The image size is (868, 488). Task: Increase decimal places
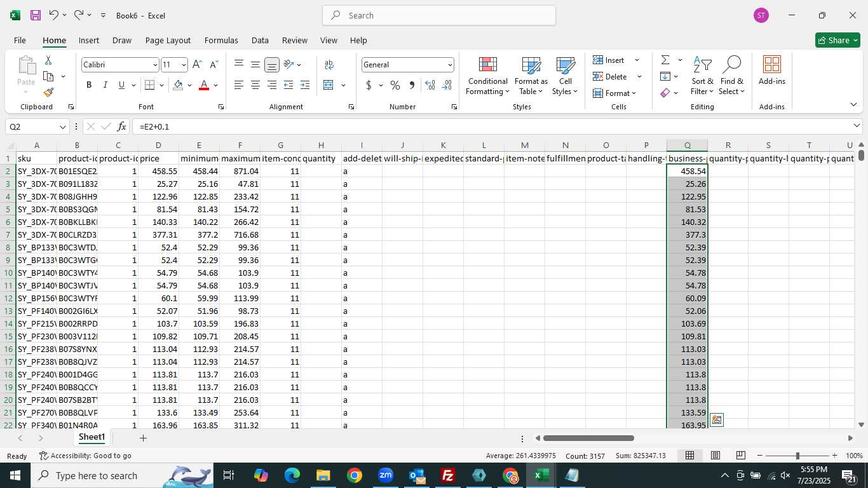[430, 85]
